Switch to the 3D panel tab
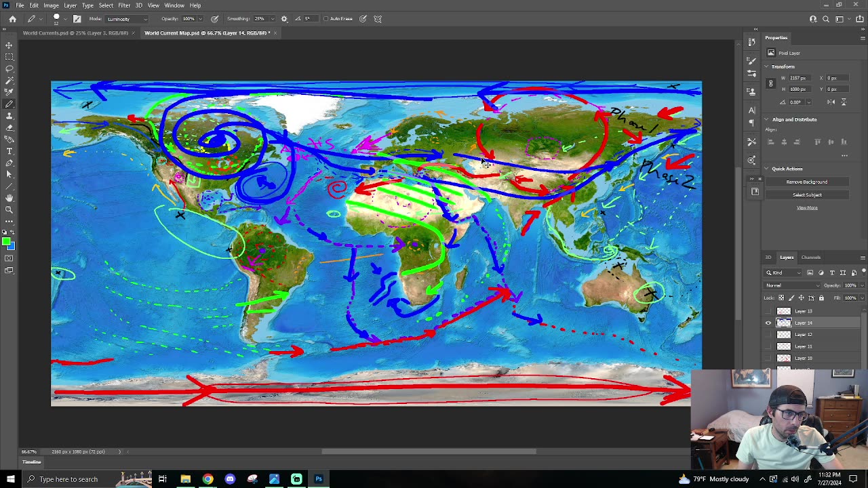868x488 pixels. (x=768, y=258)
